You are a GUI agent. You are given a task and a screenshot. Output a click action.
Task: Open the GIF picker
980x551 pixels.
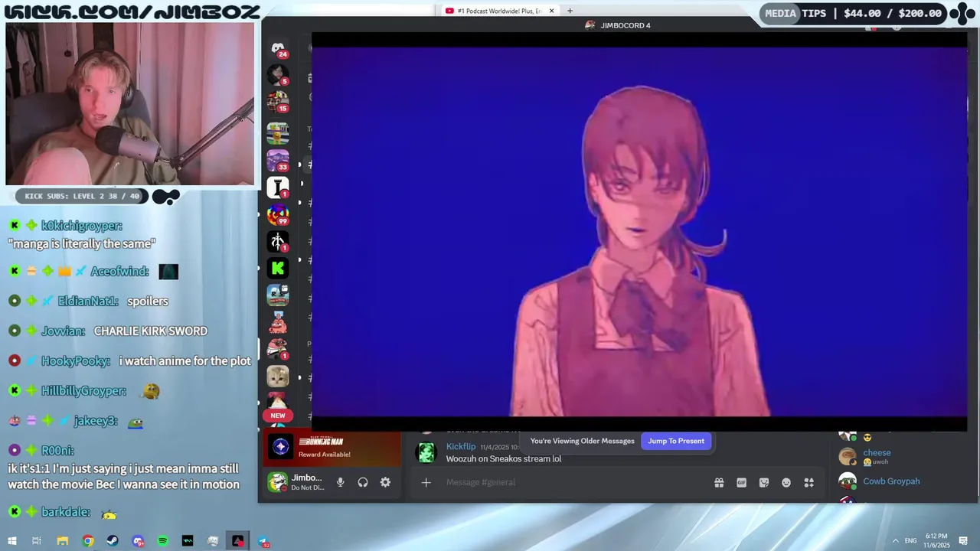[741, 482]
